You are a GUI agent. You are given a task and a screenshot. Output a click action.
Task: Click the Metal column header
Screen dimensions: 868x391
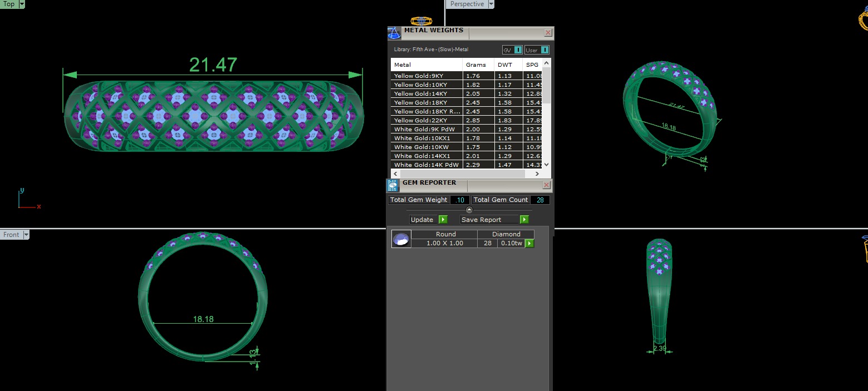pyautogui.click(x=426, y=65)
